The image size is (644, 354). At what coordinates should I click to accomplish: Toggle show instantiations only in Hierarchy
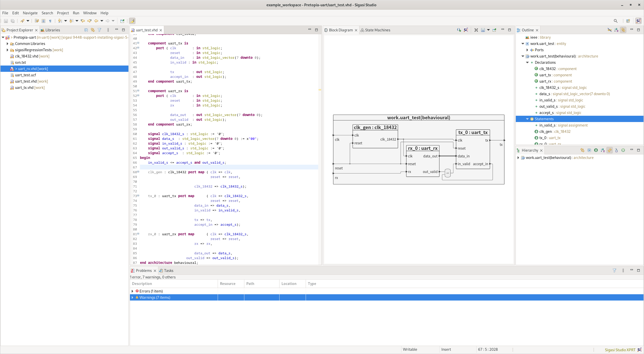[x=596, y=150]
